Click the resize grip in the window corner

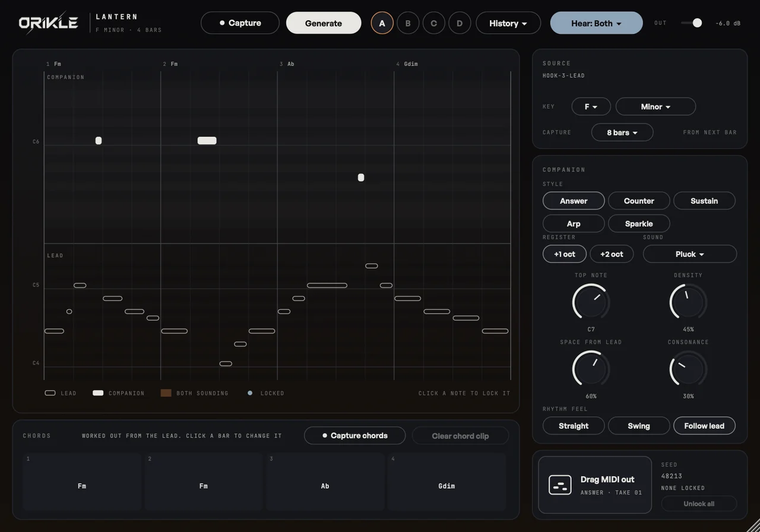(x=752, y=525)
